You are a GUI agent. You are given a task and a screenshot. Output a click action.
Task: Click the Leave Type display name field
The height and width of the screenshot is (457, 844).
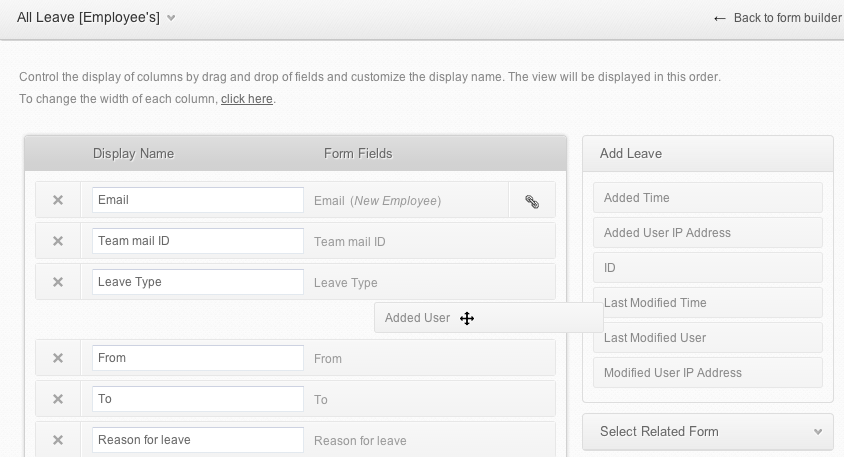pyautogui.click(x=198, y=282)
